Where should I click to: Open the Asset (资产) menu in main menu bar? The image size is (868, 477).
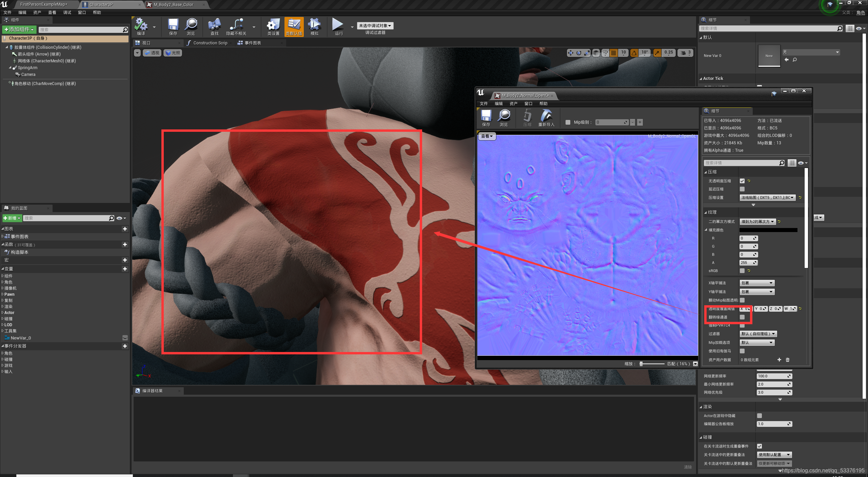click(37, 13)
